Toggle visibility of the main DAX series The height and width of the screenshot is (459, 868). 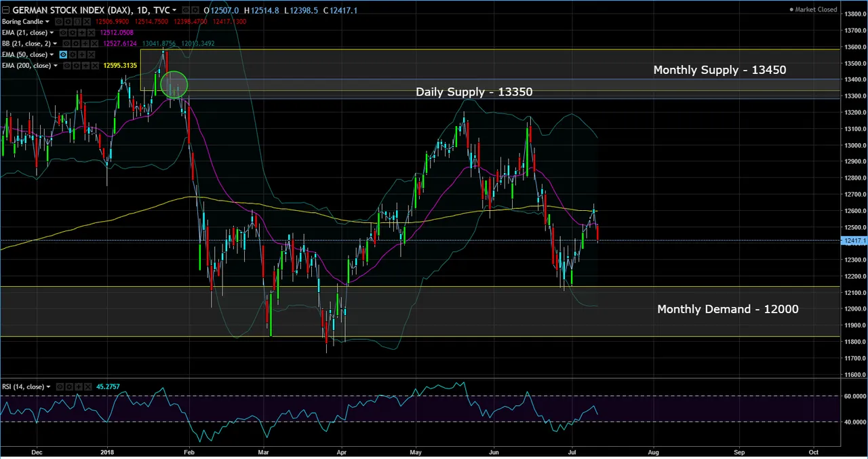[186, 10]
